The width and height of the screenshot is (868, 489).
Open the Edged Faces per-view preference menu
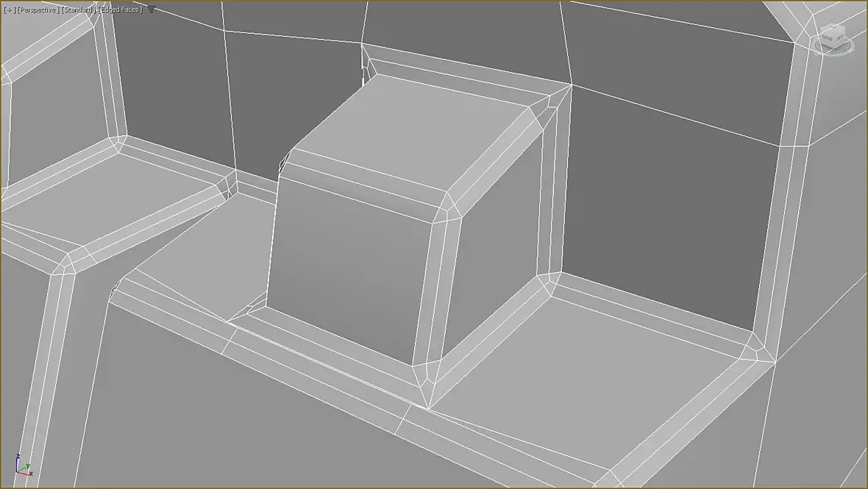[x=120, y=10]
